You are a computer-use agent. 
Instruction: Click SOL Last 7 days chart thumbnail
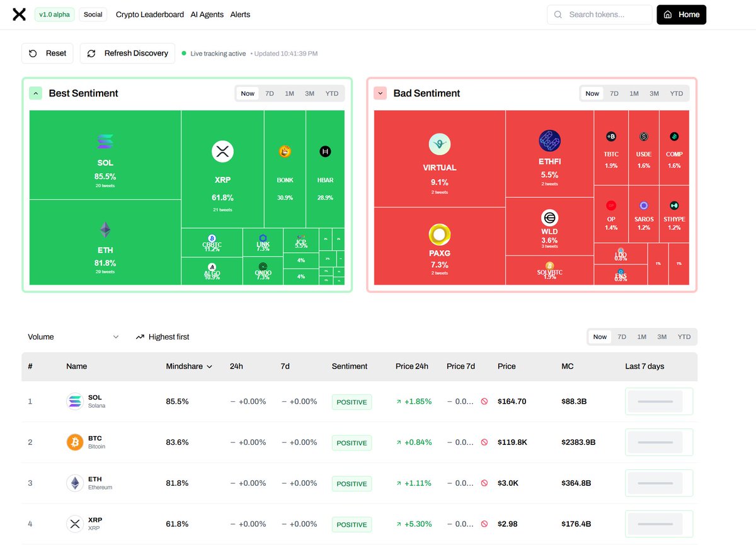(x=659, y=401)
